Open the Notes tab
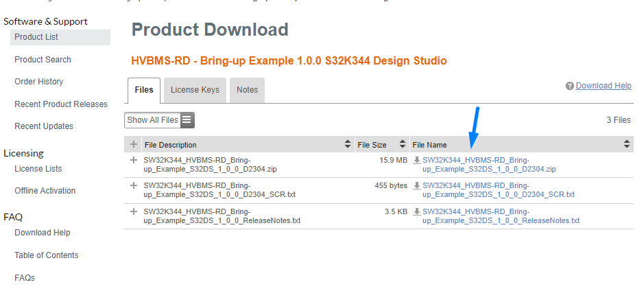Screen dimensions: 644x289 pos(247,90)
